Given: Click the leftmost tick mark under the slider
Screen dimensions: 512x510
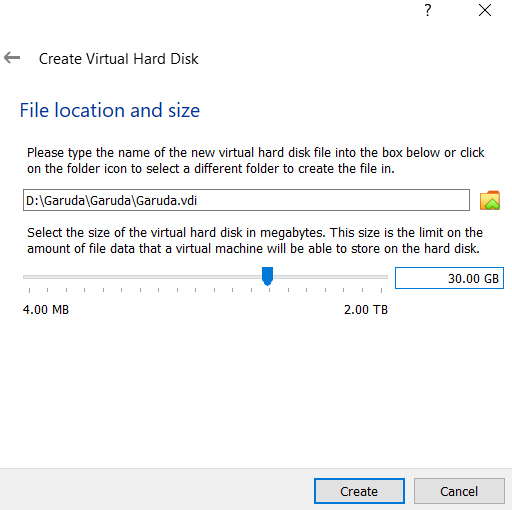Looking at the screenshot, I should (29, 290).
